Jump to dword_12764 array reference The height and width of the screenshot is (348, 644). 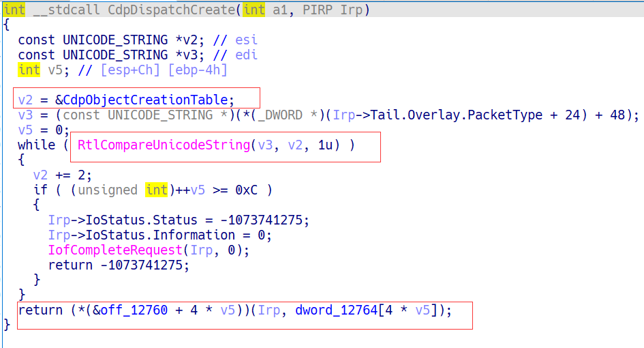coord(337,310)
